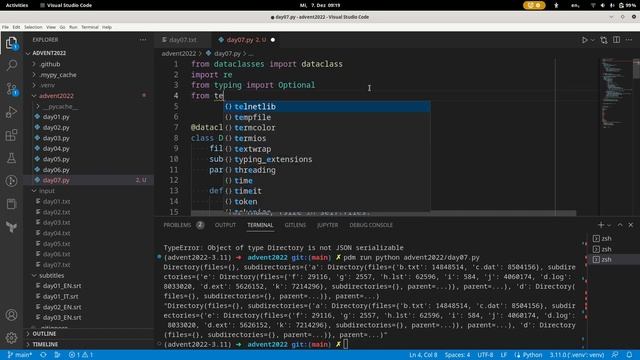Switch to the JUPYTER panel tab
The width and height of the screenshot is (640, 360).
[x=327, y=225]
